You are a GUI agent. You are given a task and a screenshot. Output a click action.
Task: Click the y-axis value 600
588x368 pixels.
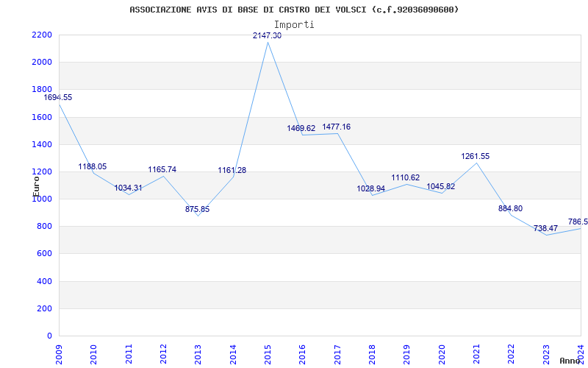[x=45, y=254]
